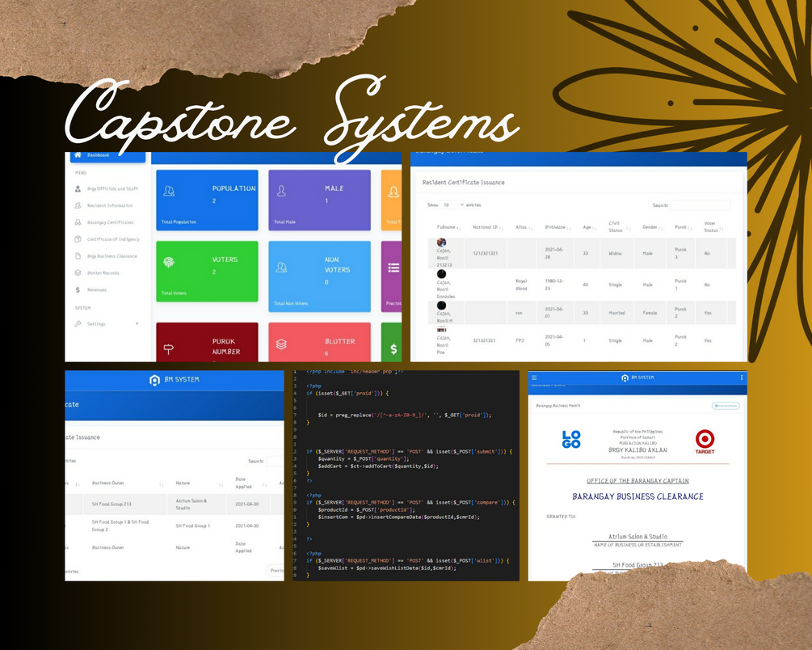Click the OFFICE OF THE BARANGAY CAPTAIN heading
812x650 pixels.
[x=637, y=481]
